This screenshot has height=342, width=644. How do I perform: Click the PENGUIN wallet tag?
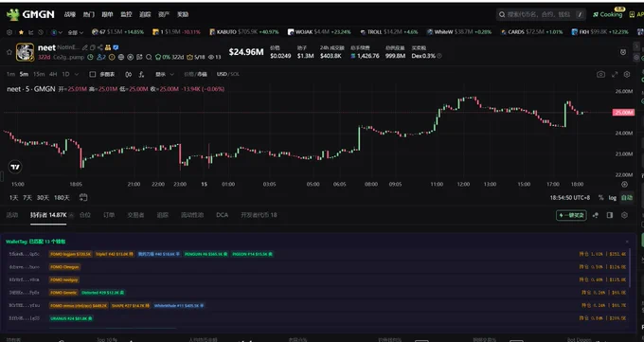(x=206, y=254)
